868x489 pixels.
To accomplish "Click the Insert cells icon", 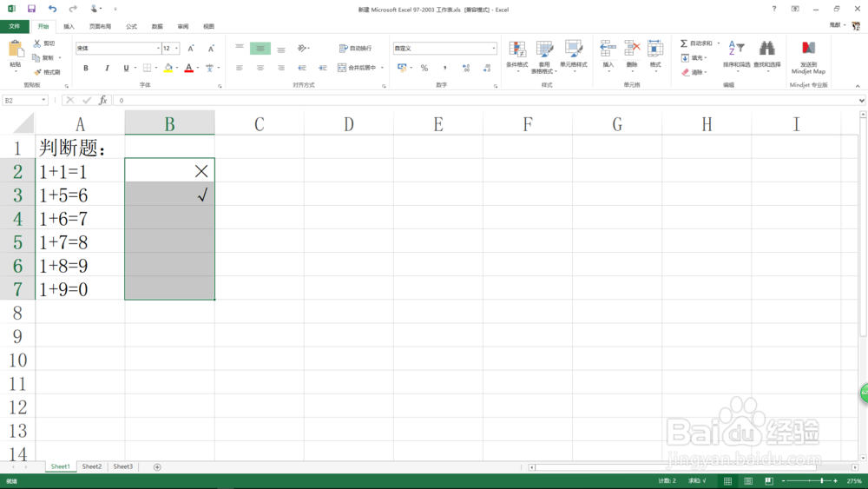I will pyautogui.click(x=608, y=49).
